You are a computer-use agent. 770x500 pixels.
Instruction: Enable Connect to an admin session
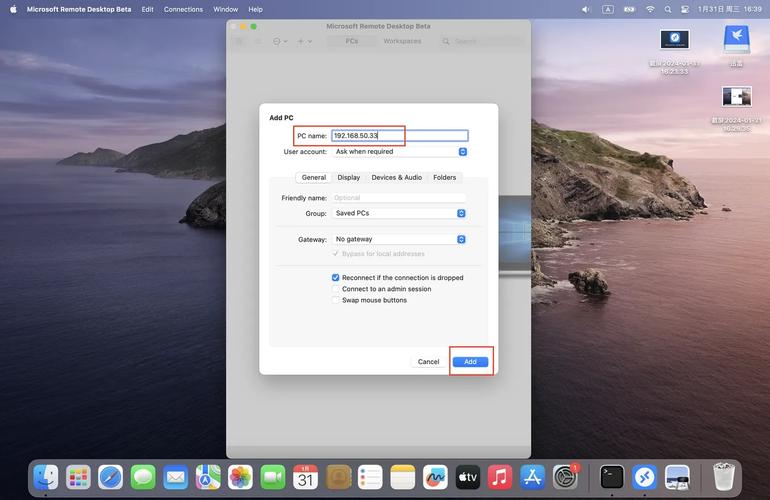[336, 289]
